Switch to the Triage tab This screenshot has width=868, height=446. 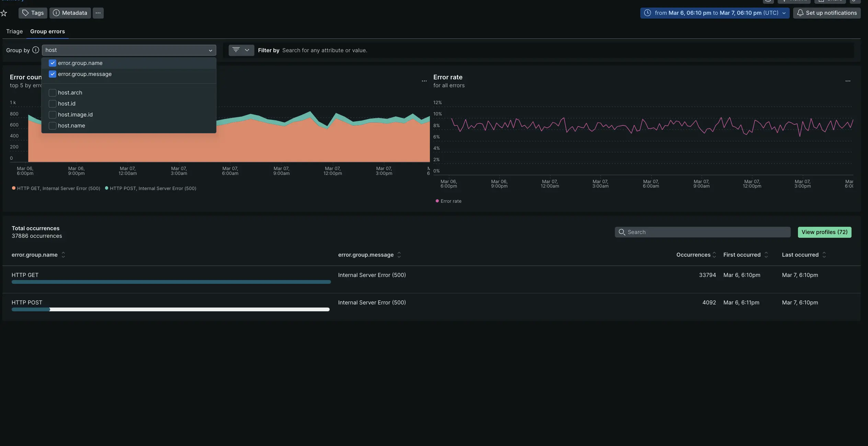click(x=14, y=32)
